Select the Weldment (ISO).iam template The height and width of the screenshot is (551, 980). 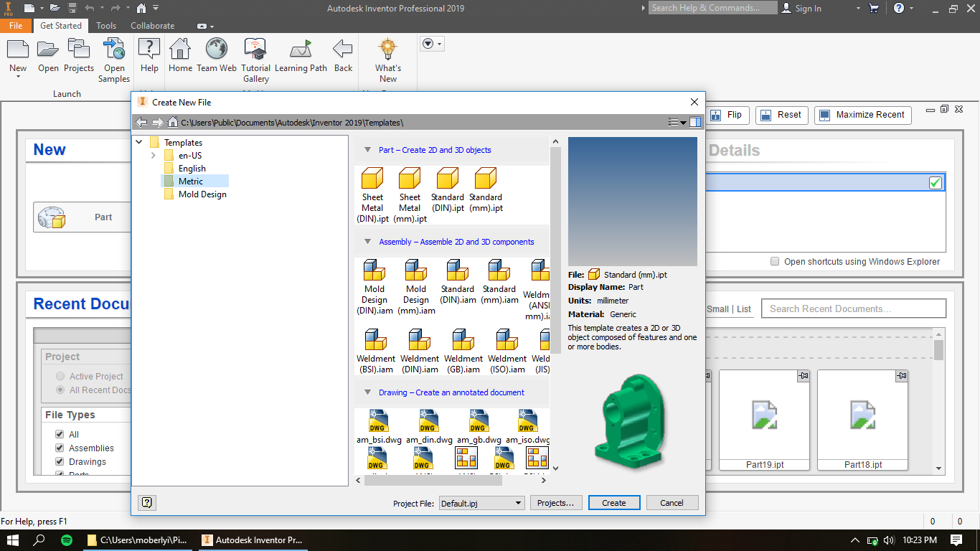[x=507, y=352]
